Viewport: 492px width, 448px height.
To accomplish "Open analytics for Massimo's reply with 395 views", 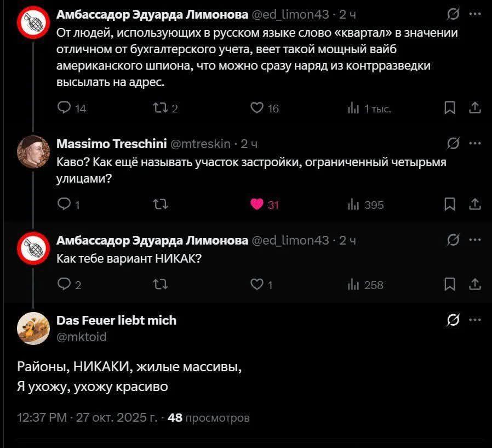I will point(354,205).
